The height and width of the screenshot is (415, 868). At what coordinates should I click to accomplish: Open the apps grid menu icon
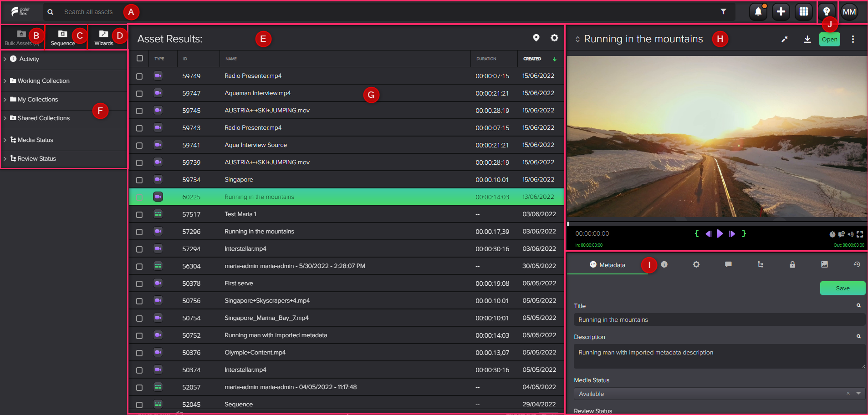(x=804, y=12)
